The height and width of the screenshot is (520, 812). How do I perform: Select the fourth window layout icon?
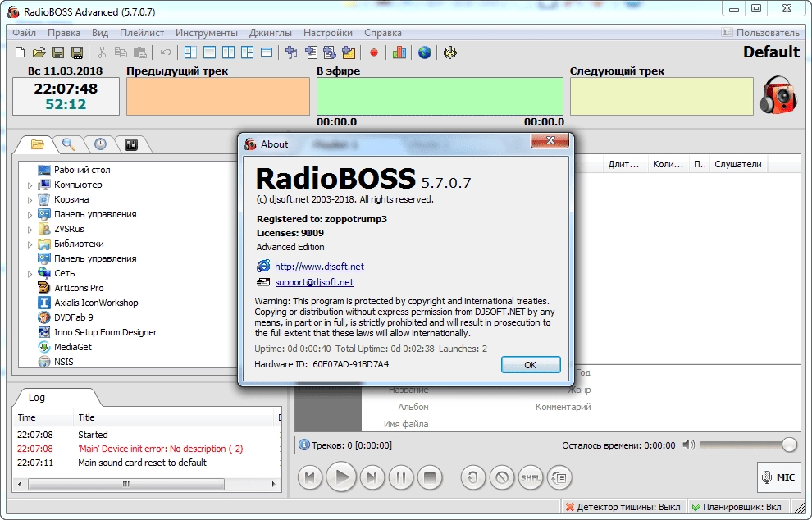pyautogui.click(x=248, y=52)
